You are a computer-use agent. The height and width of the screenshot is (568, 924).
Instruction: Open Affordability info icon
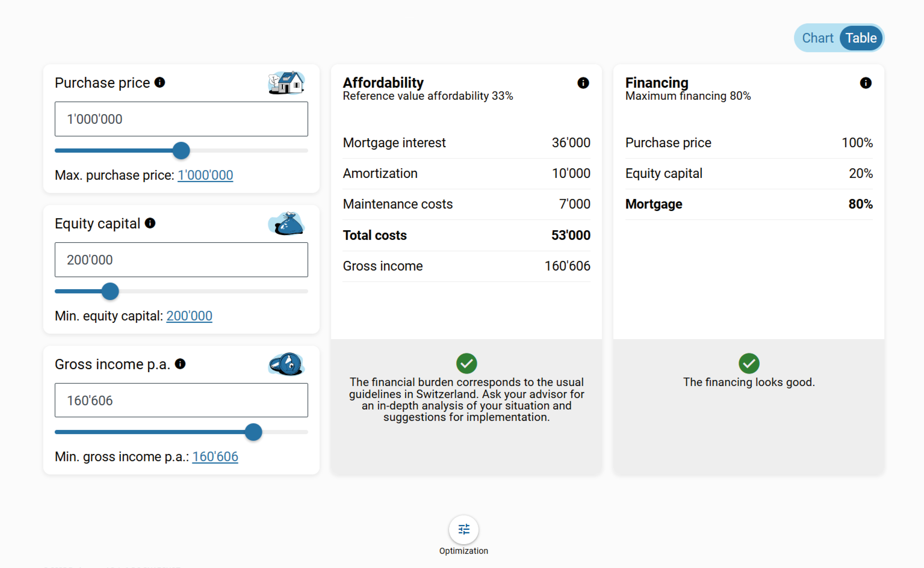click(583, 83)
